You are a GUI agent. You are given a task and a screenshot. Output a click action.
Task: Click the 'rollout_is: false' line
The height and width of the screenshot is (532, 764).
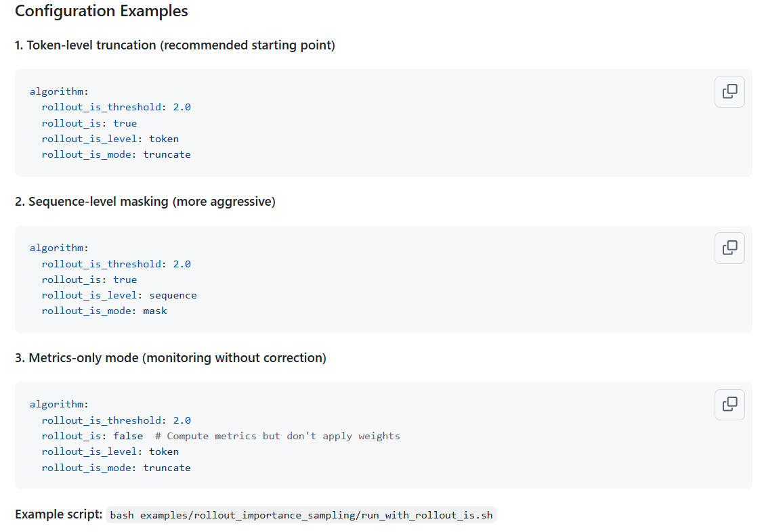point(93,436)
